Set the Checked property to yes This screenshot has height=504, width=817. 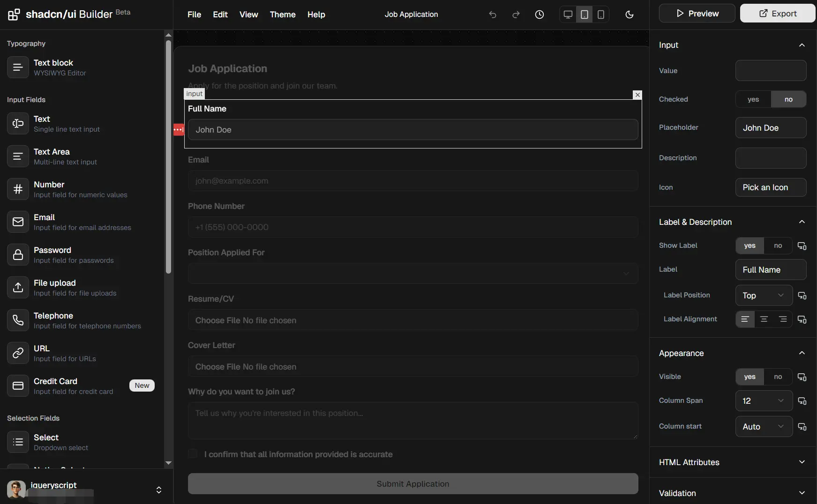[x=754, y=99]
